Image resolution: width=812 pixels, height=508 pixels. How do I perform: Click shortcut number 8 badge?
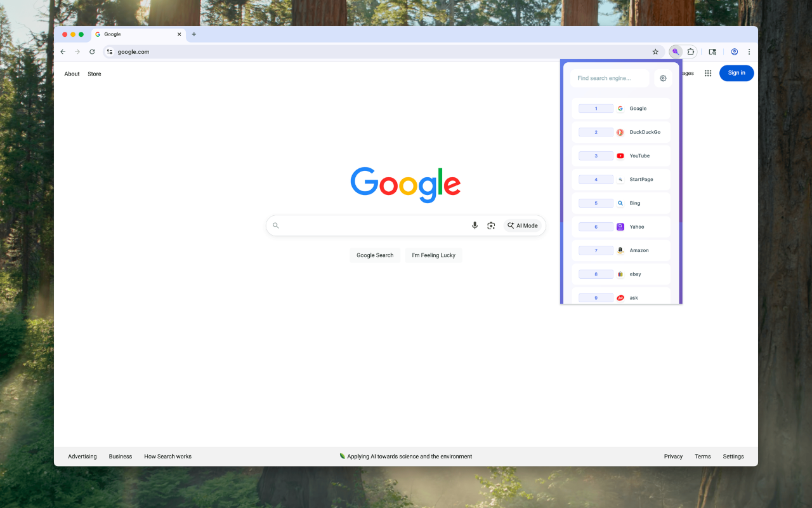point(596,274)
